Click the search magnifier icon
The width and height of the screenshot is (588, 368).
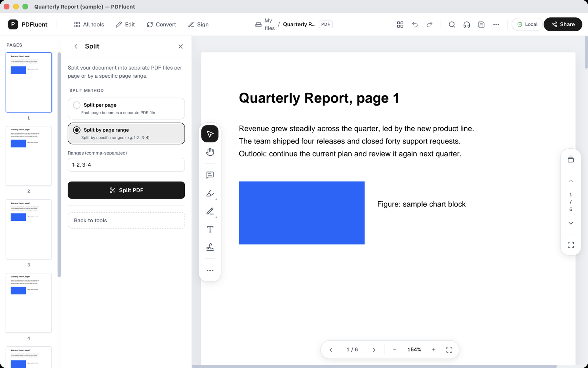coord(452,24)
